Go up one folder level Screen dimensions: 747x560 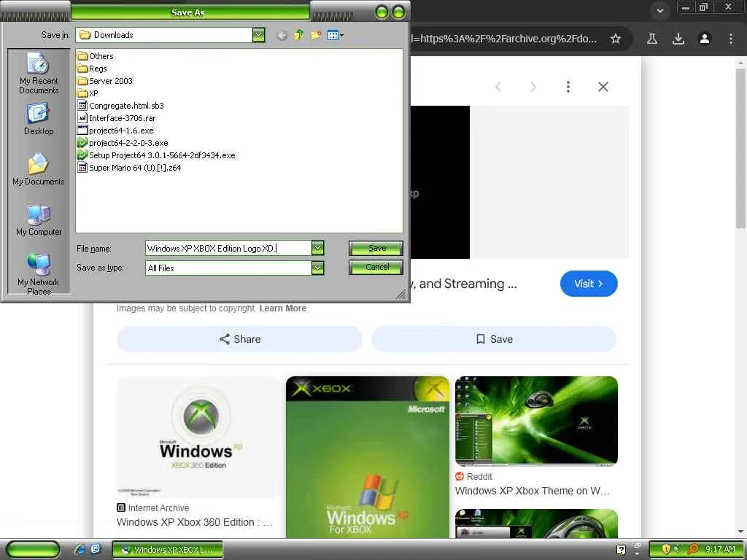(298, 35)
